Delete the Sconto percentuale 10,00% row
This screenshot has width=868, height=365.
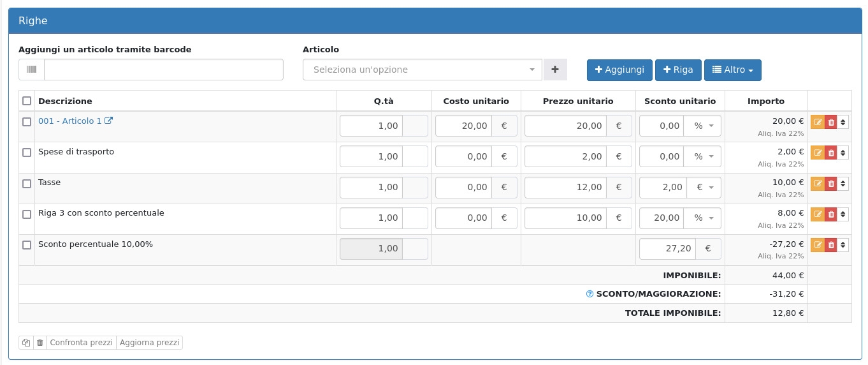tap(830, 245)
